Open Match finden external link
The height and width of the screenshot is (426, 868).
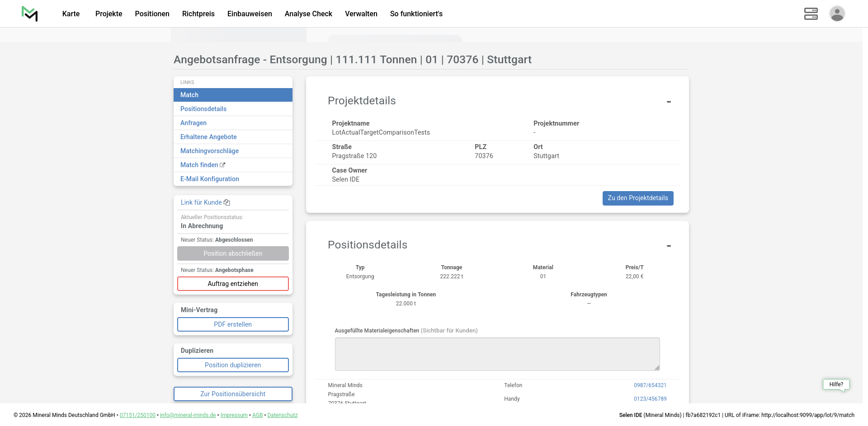click(x=203, y=165)
